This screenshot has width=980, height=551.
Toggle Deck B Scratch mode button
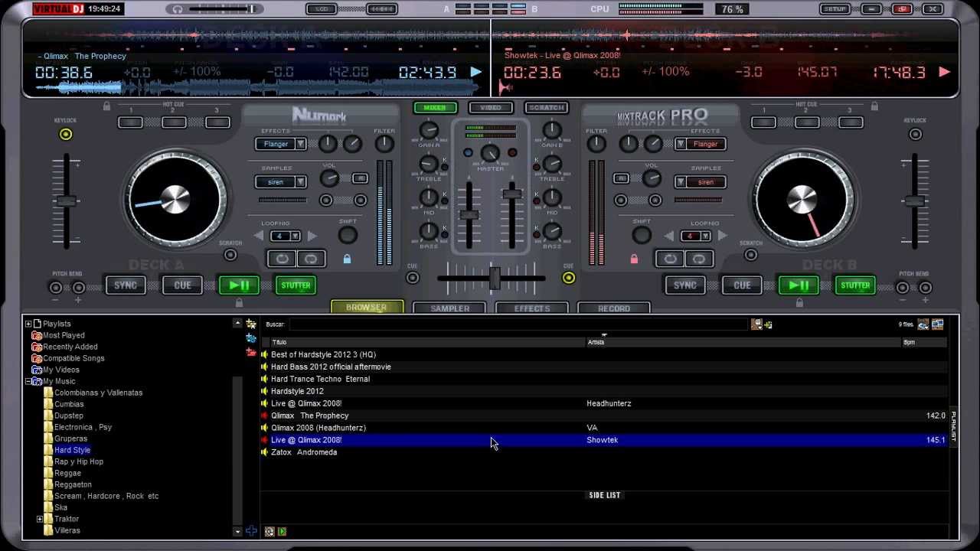pyautogui.click(x=750, y=255)
